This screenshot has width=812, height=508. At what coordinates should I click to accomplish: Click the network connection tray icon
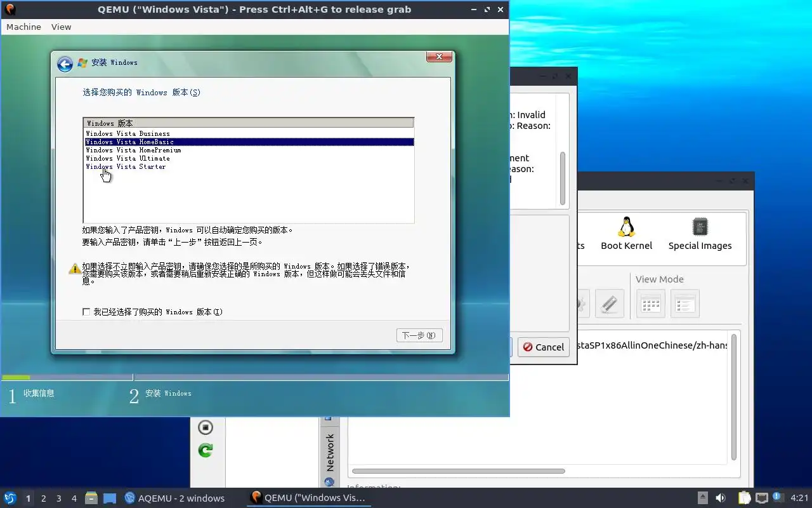pos(761,498)
